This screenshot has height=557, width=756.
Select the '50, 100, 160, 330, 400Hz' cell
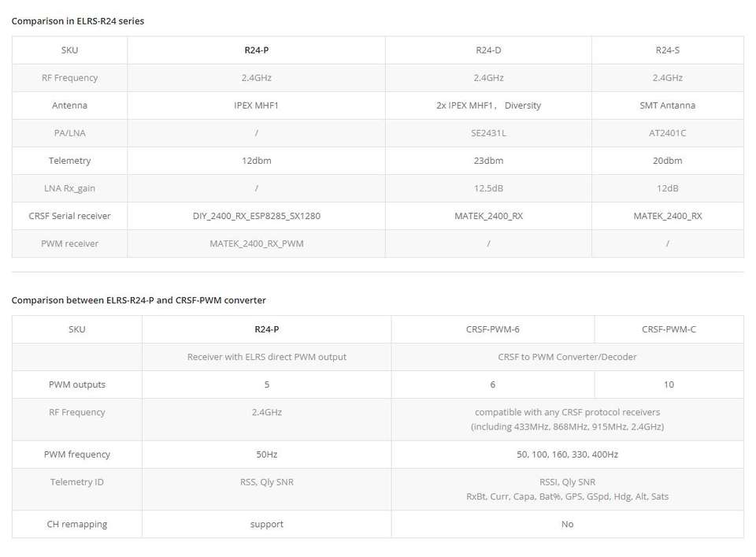567,455
